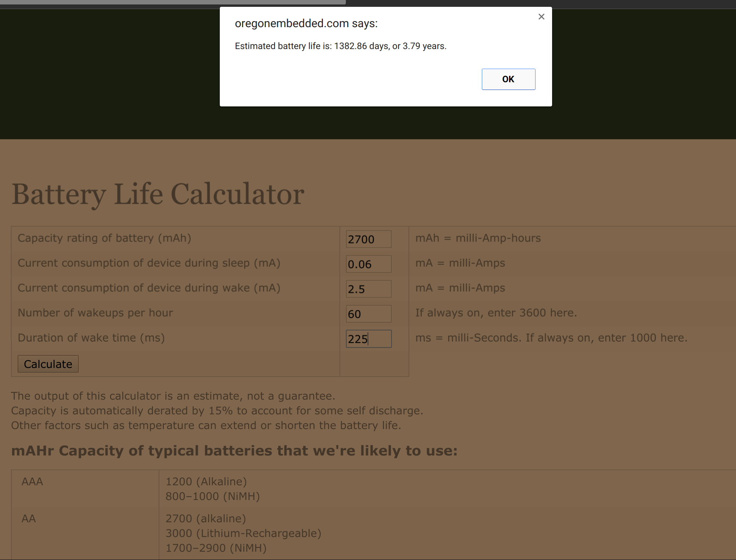The height and width of the screenshot is (560, 736).
Task: Click the mAh = milli-Amp-hours label
Action: point(478,238)
